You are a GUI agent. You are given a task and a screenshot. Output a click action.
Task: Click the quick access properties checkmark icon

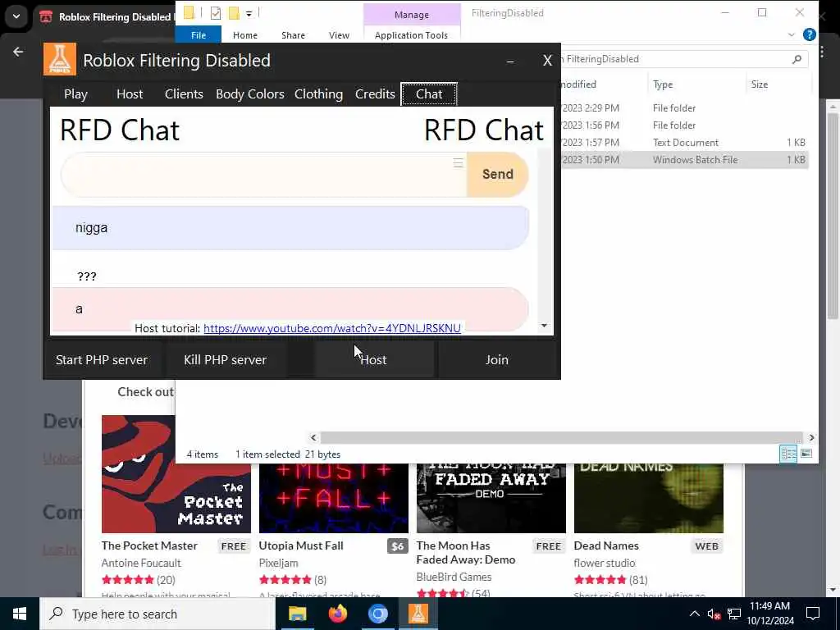point(216,13)
